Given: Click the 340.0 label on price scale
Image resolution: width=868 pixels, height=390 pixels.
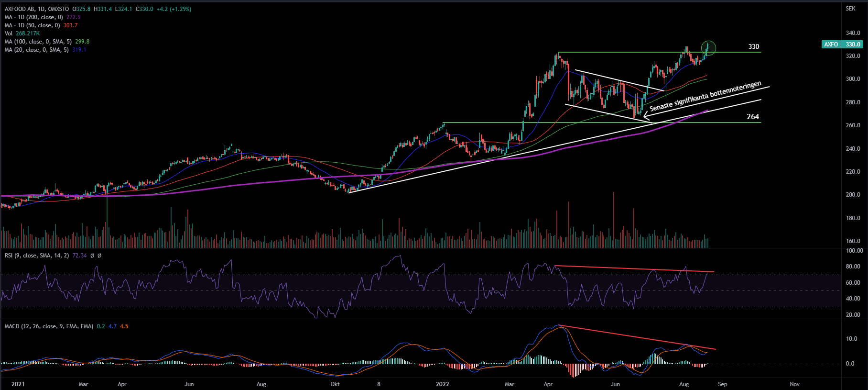Looking at the screenshot, I should [x=853, y=33].
